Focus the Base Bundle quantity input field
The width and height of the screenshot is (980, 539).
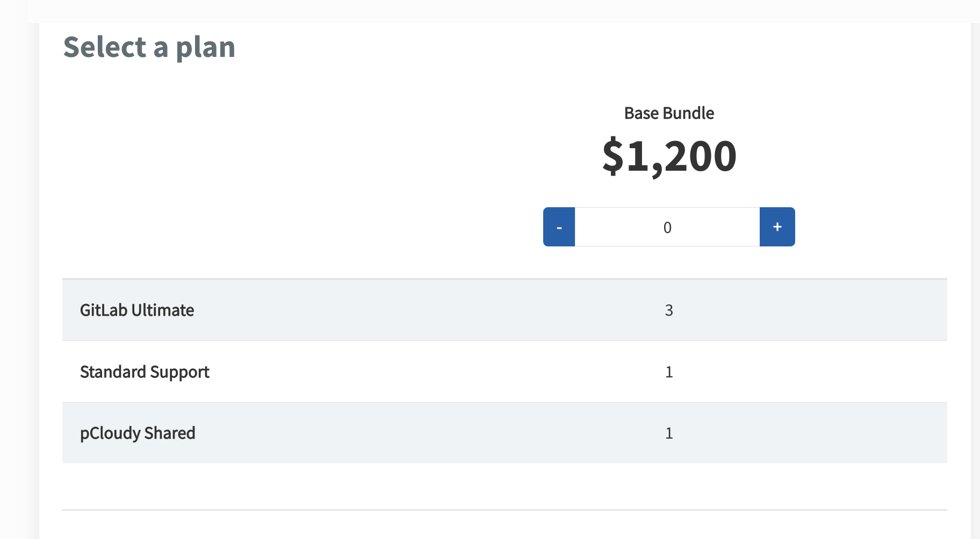667,227
